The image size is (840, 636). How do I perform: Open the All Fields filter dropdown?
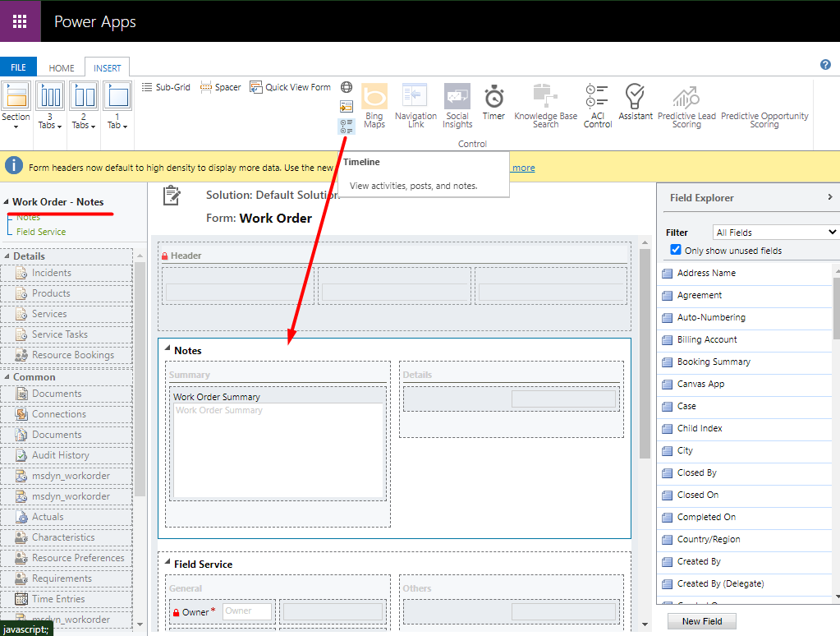tap(775, 233)
